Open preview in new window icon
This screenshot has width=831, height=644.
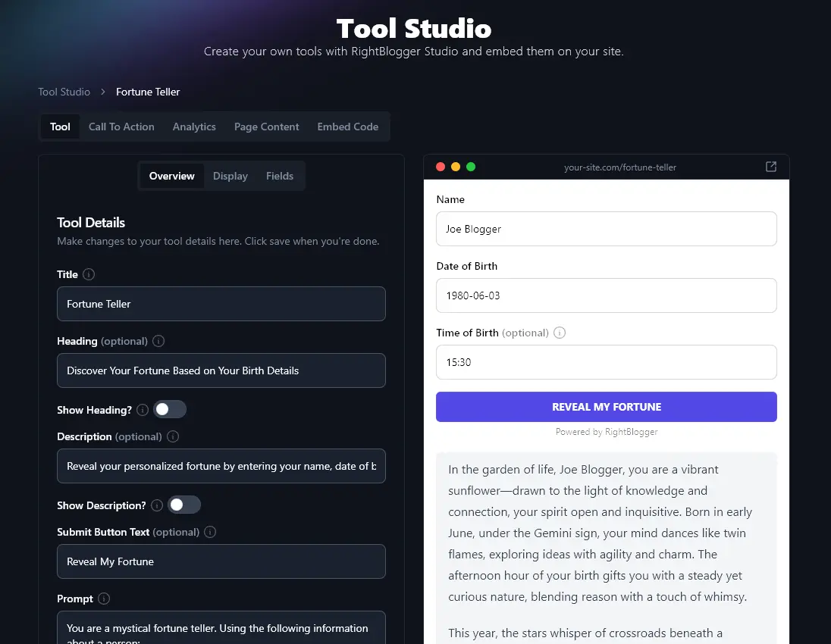point(771,167)
